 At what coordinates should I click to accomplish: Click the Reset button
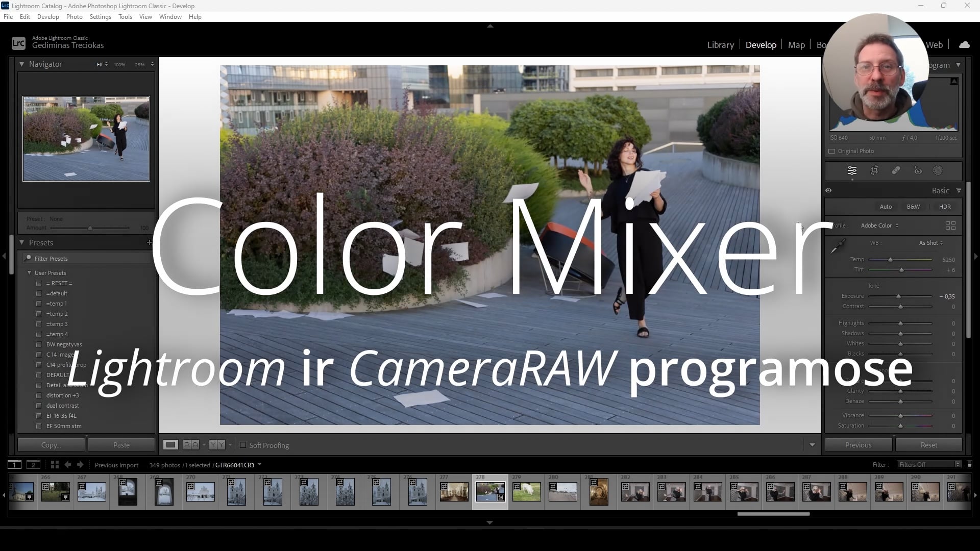(x=928, y=445)
